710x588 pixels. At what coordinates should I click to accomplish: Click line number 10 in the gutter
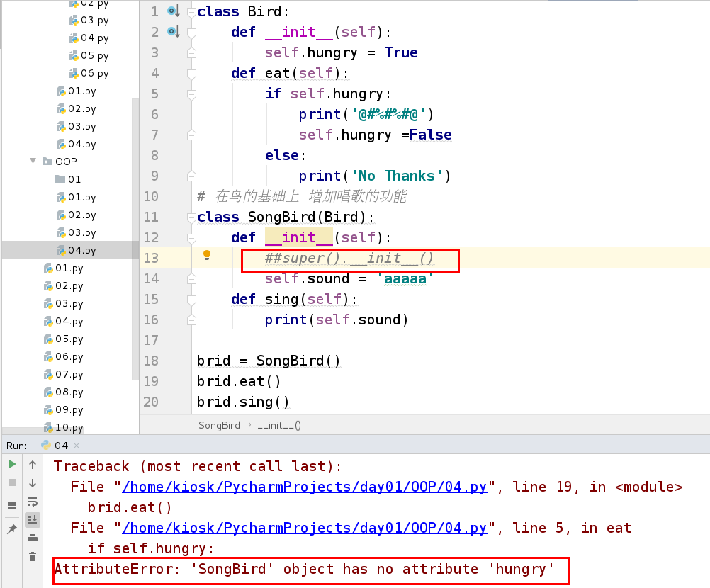(151, 196)
